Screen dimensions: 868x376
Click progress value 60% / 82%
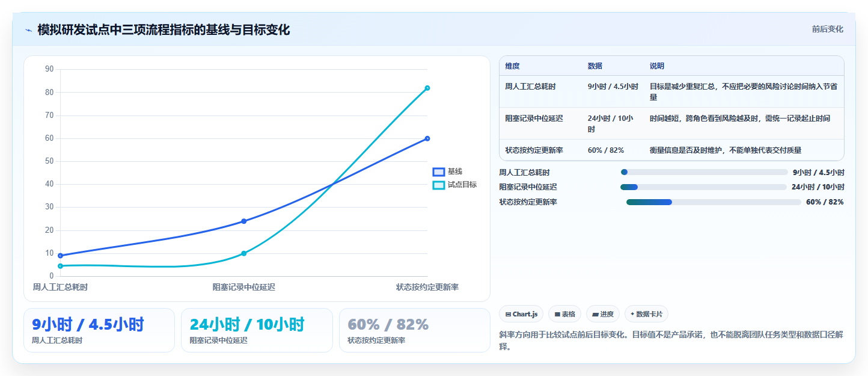(825, 202)
